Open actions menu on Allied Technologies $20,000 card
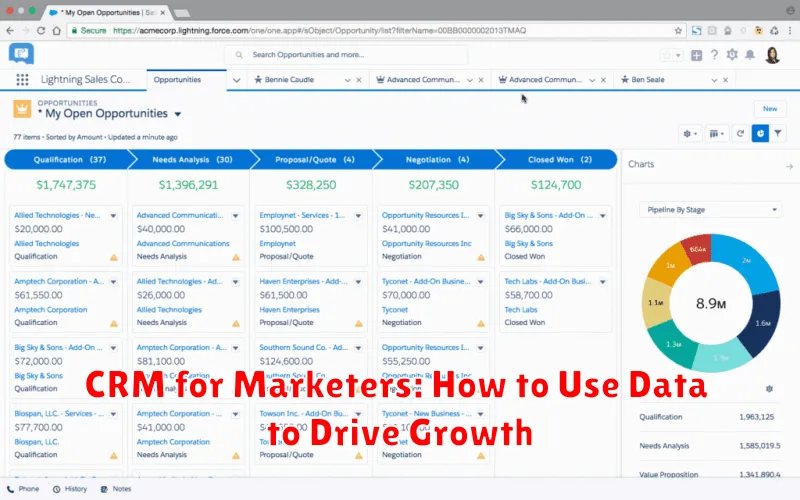 (x=113, y=216)
